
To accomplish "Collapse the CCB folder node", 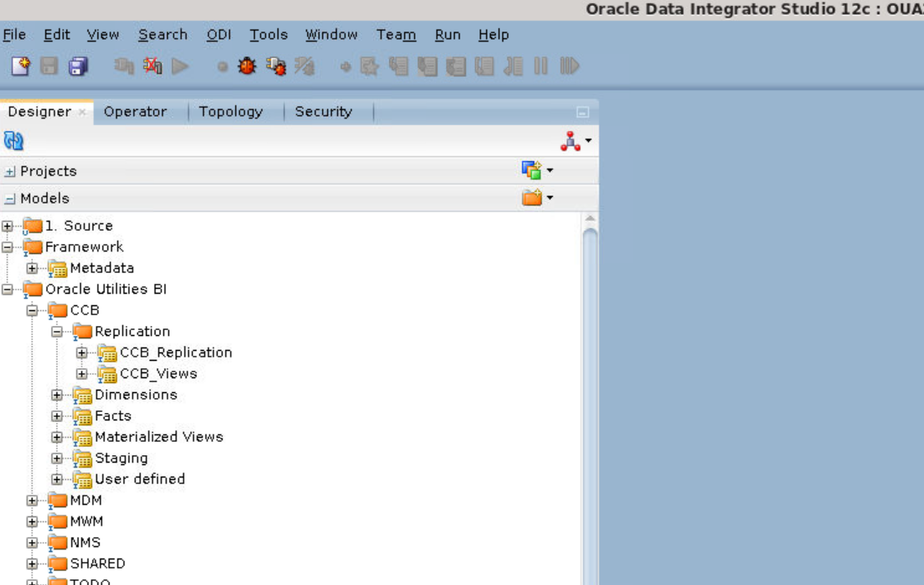I will point(31,310).
